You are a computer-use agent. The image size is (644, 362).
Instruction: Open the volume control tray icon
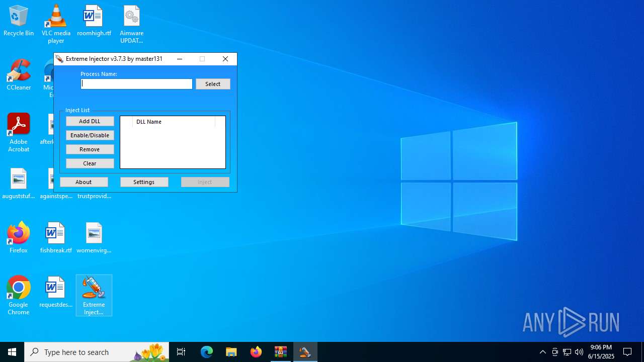(579, 352)
